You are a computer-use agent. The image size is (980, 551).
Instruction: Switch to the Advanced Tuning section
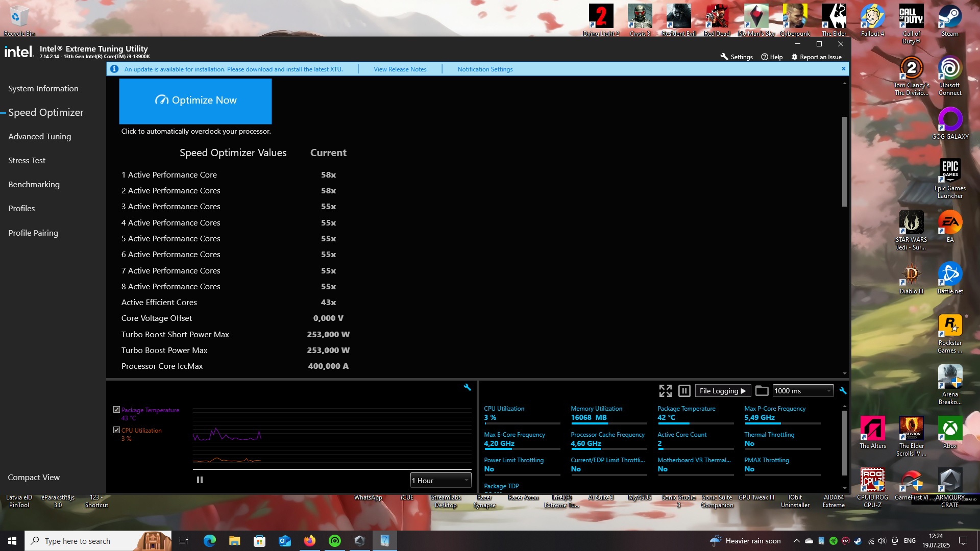(39, 136)
